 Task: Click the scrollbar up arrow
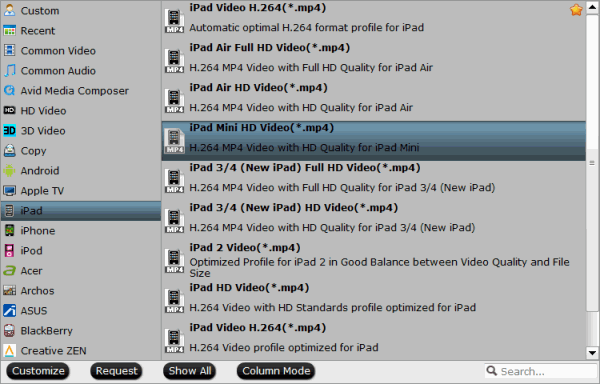tap(592, 8)
